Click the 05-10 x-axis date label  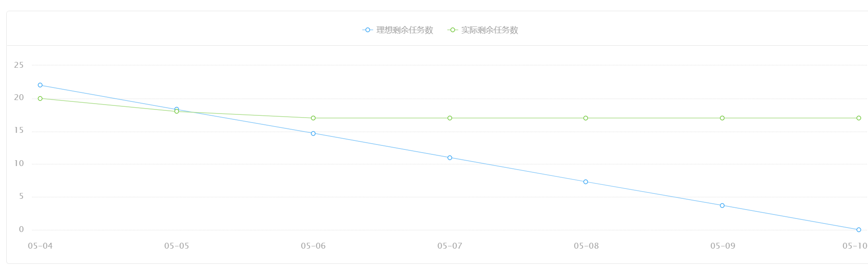point(855,246)
